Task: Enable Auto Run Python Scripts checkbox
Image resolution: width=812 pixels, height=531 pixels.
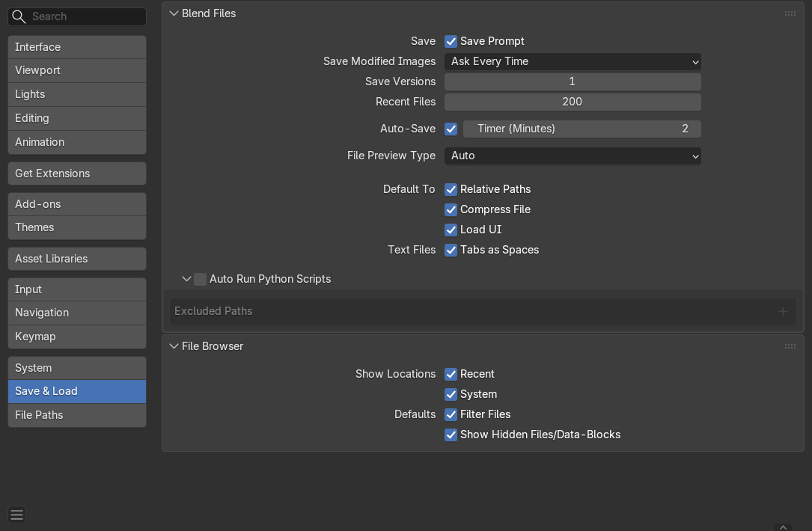Action: coord(200,280)
